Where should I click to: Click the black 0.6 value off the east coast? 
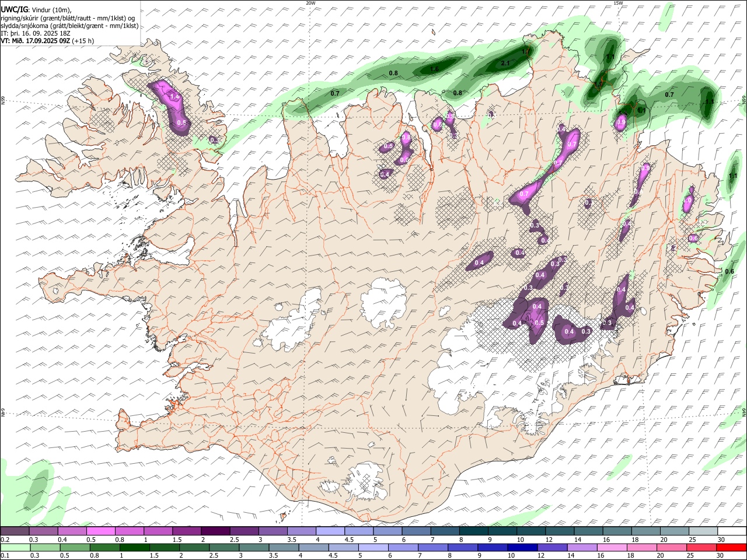click(x=729, y=272)
